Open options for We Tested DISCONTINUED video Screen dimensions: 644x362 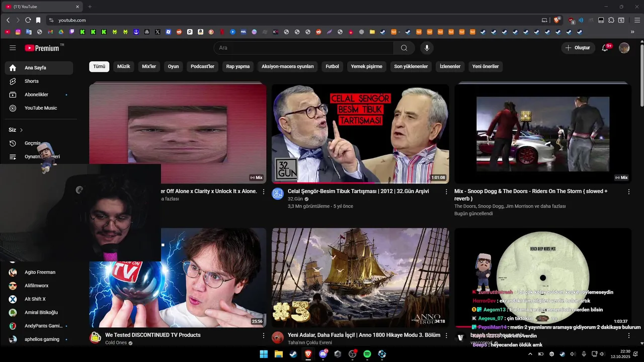[264, 335]
